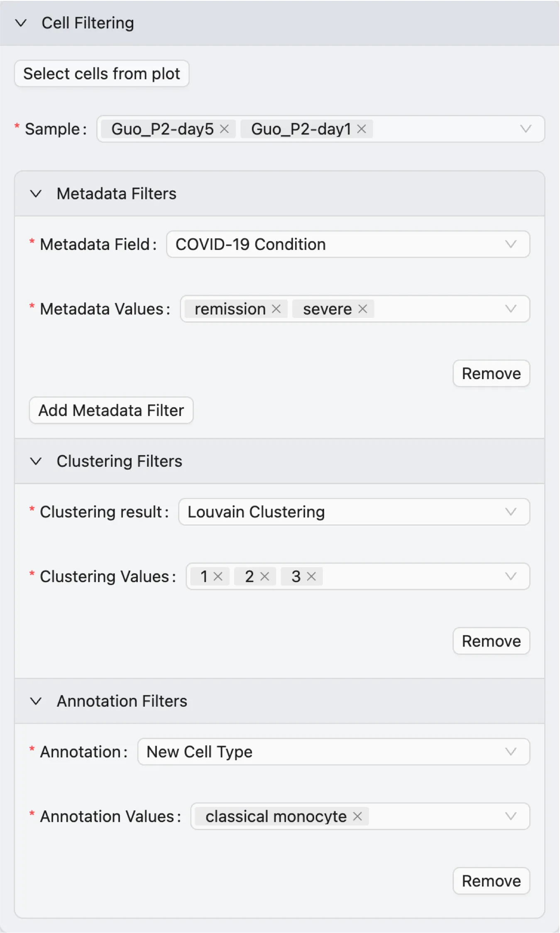Open the Clustering result dropdown
The image size is (560, 933).
pos(354,512)
